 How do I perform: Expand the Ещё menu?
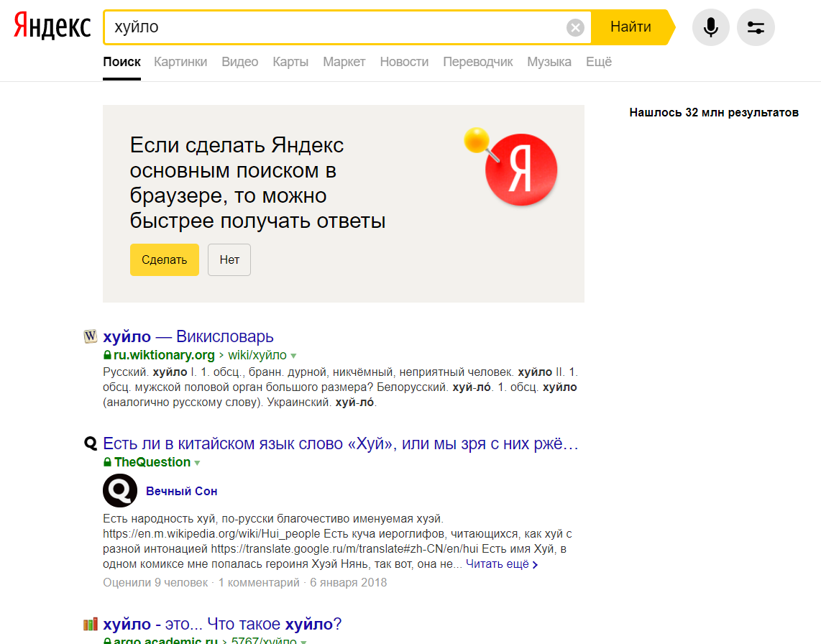click(598, 62)
